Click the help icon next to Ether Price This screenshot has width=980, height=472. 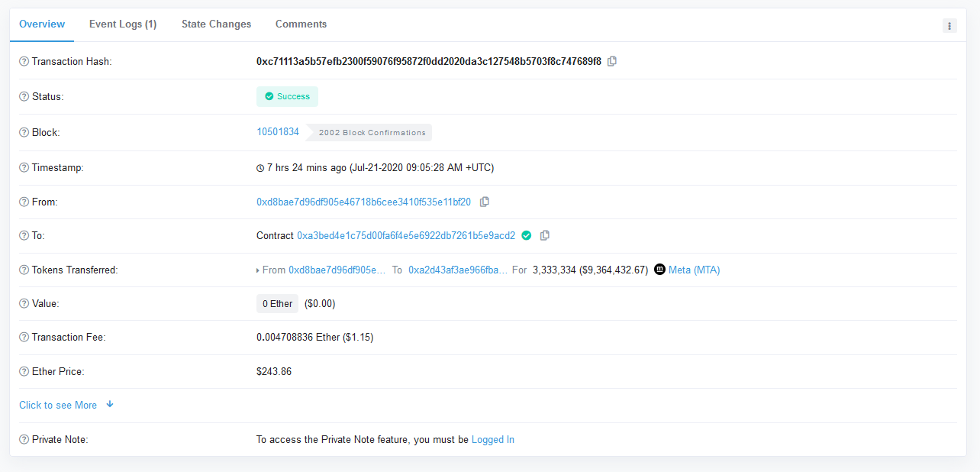point(24,372)
